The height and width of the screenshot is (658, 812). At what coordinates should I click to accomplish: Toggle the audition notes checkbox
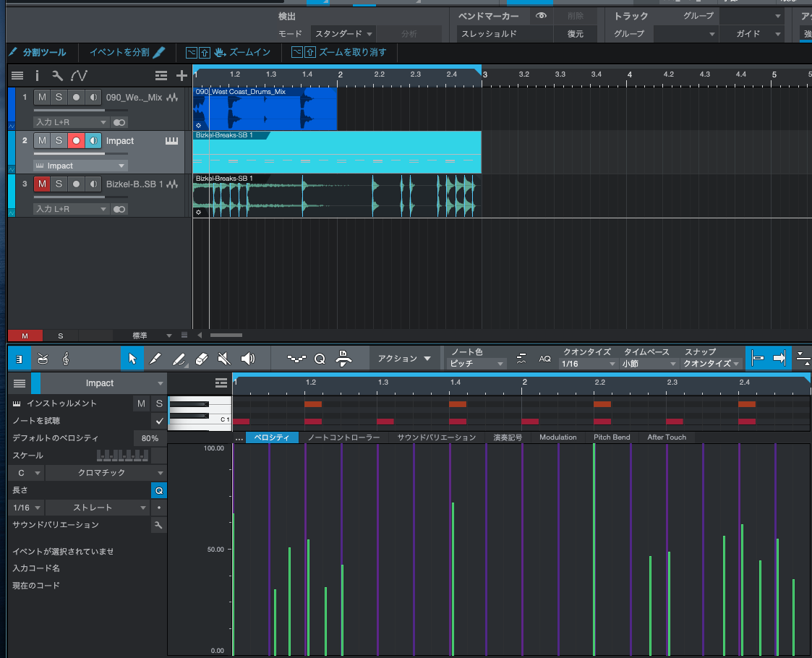[159, 421]
